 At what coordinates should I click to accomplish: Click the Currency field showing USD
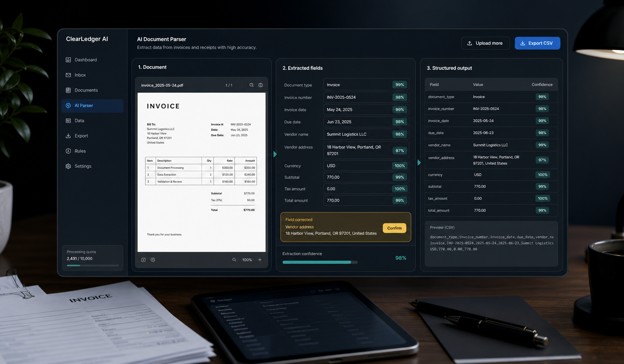point(366,166)
